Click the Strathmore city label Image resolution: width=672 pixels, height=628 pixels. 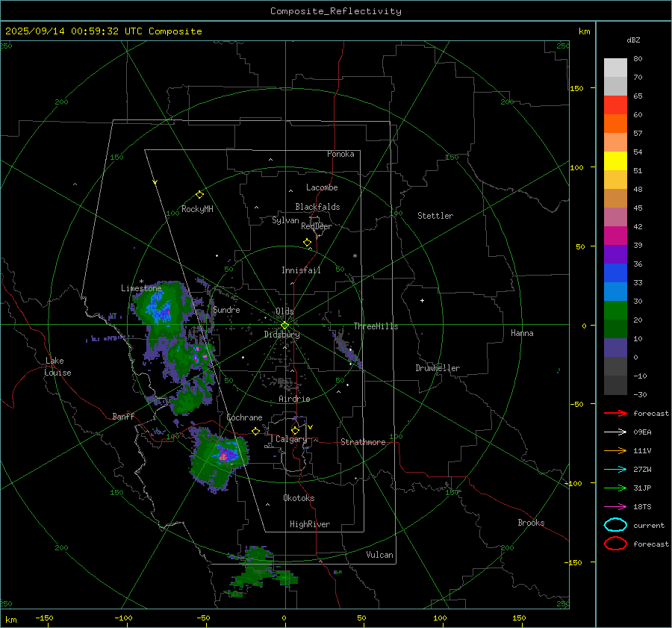[363, 442]
